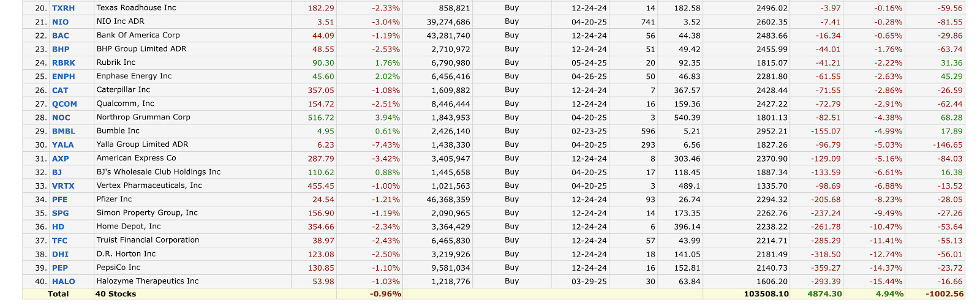Select the 40 Stocks total cell
This screenshot has height=308, width=980.
click(192, 294)
